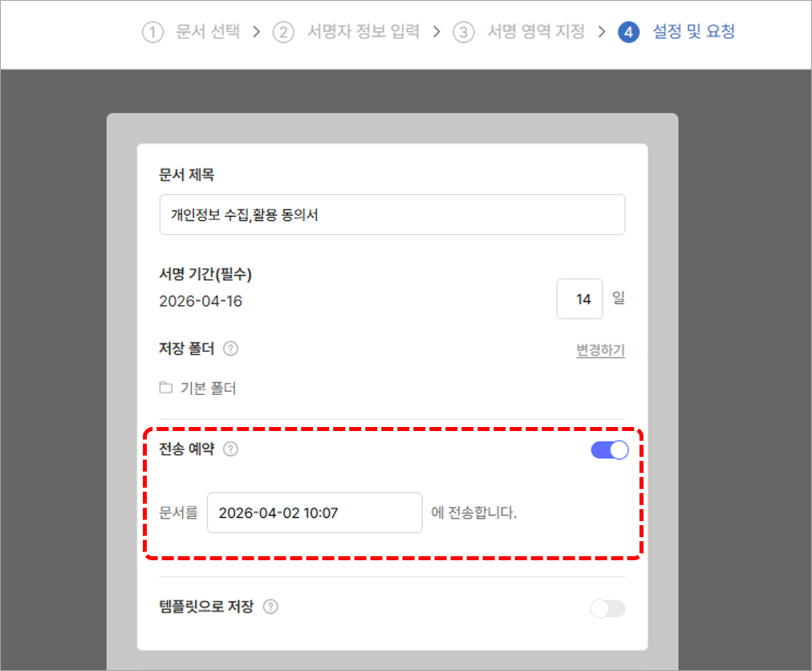
Task: Click the step 2 circle icon
Action: 283,32
